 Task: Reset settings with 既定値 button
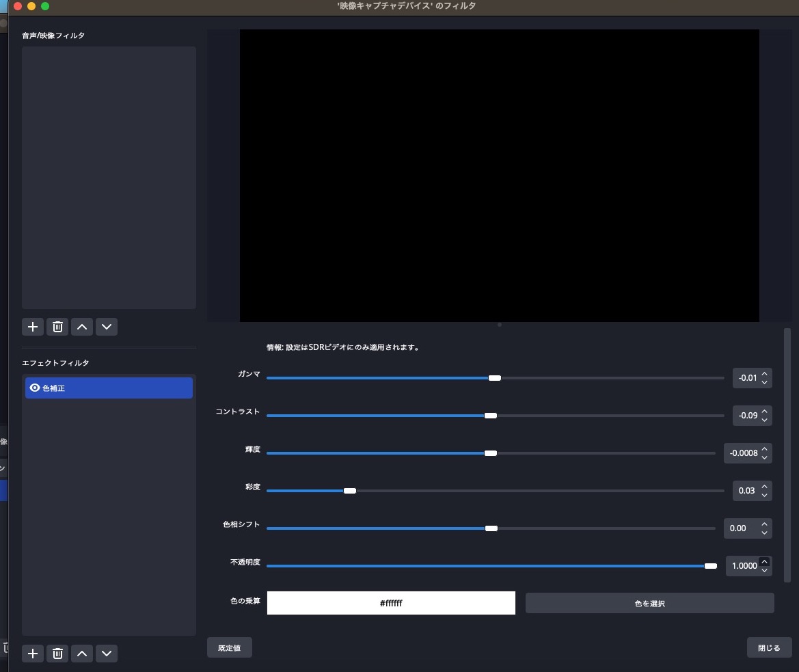click(x=229, y=647)
